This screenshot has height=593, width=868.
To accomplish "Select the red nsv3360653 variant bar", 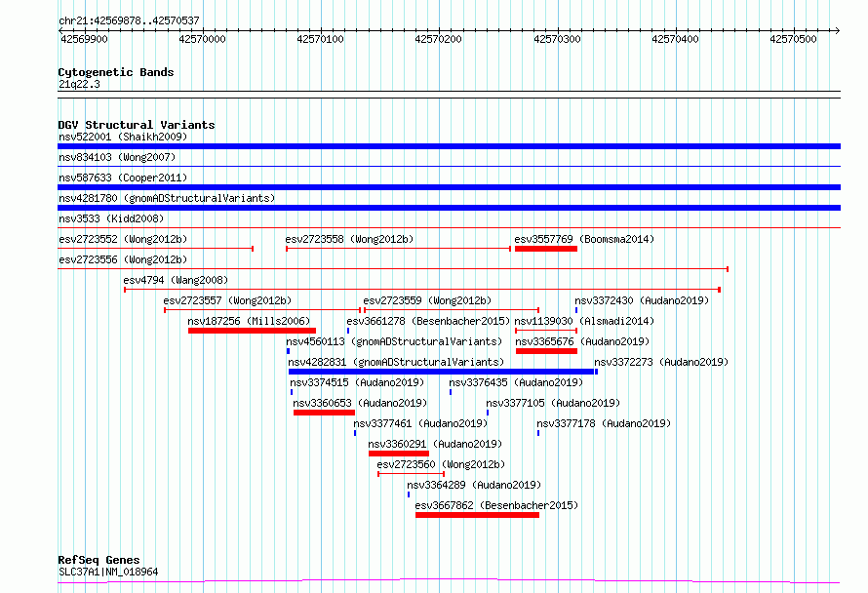I will (324, 413).
